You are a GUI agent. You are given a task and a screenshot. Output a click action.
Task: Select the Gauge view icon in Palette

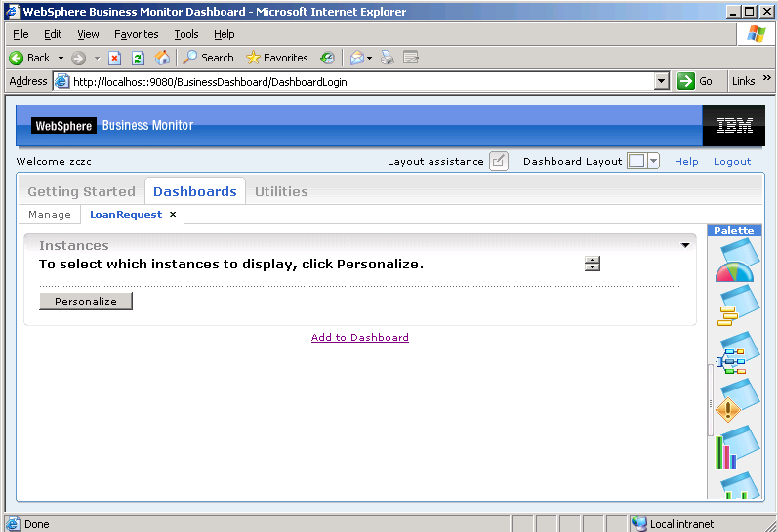pyautogui.click(x=737, y=261)
